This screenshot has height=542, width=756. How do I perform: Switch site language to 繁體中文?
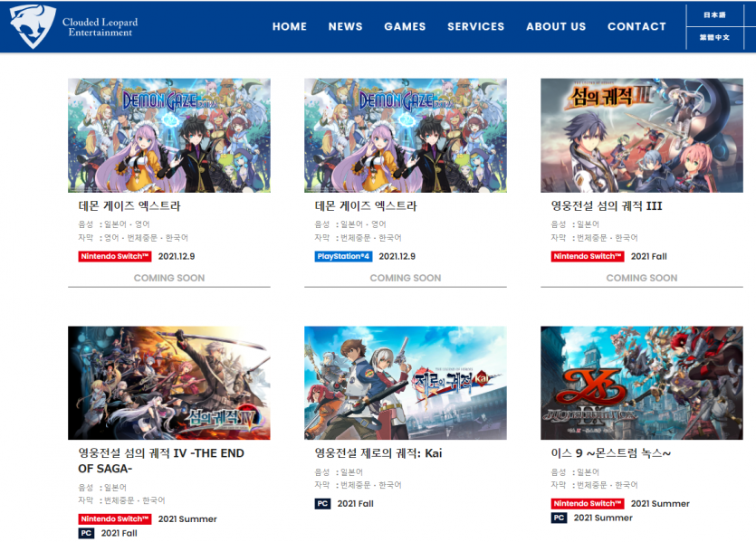click(714, 37)
